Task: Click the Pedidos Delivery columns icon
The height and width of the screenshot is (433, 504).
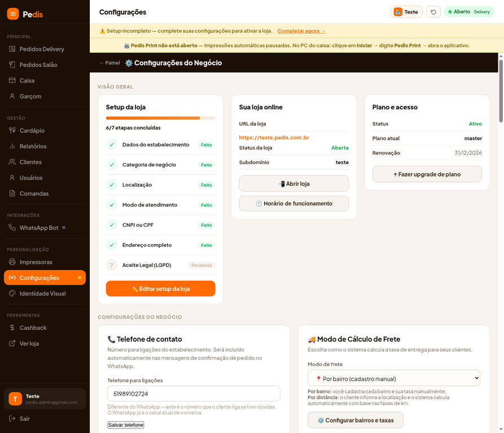Action: tap(12, 49)
